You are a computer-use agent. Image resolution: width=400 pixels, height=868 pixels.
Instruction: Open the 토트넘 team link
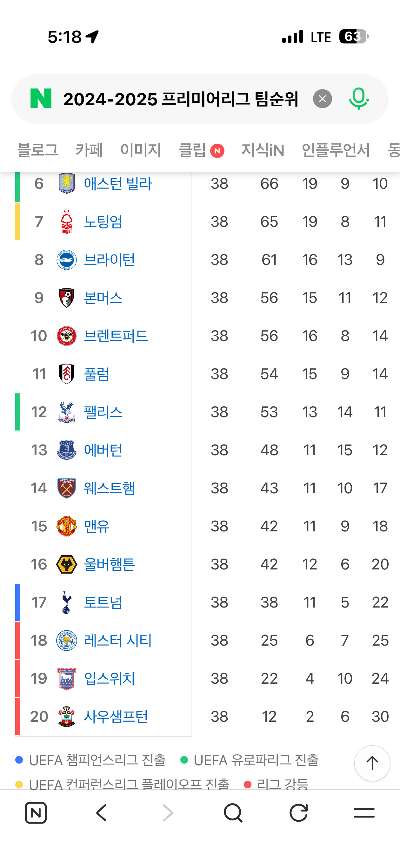click(103, 602)
